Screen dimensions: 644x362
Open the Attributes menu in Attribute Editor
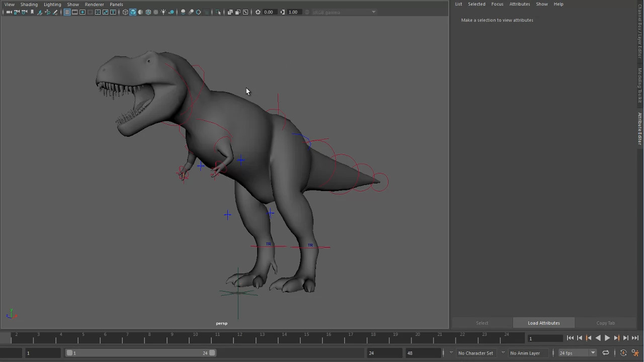pos(519,4)
